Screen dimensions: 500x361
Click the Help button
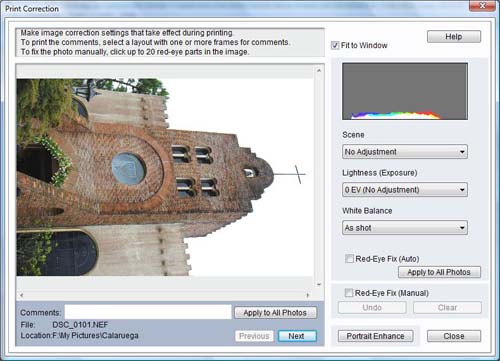tap(454, 37)
